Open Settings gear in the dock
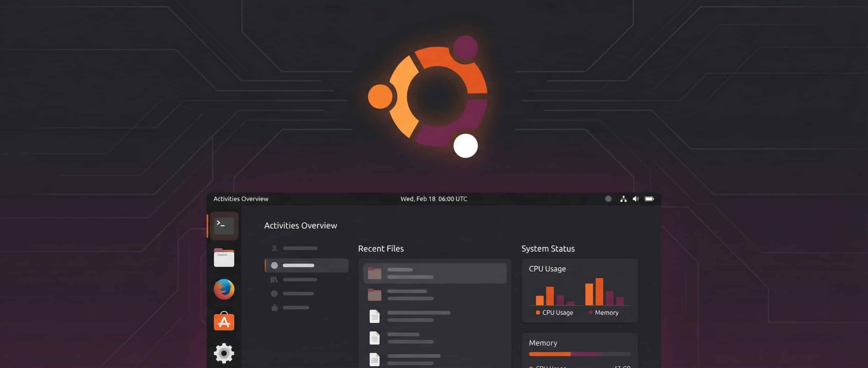The width and height of the screenshot is (868, 368). pyautogui.click(x=224, y=353)
